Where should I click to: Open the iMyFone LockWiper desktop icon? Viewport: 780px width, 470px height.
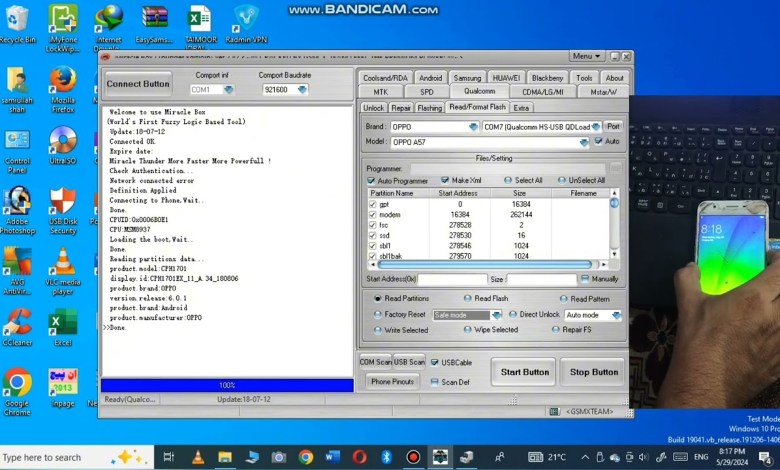click(63, 27)
